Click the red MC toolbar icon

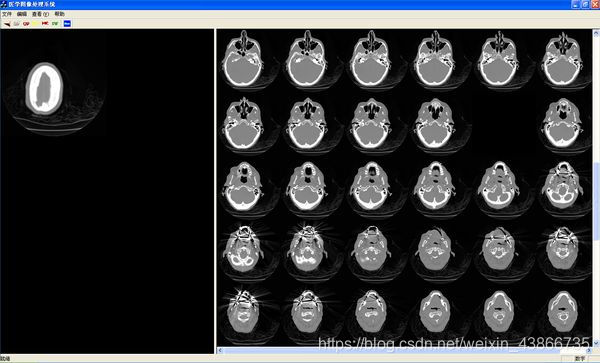click(45, 24)
